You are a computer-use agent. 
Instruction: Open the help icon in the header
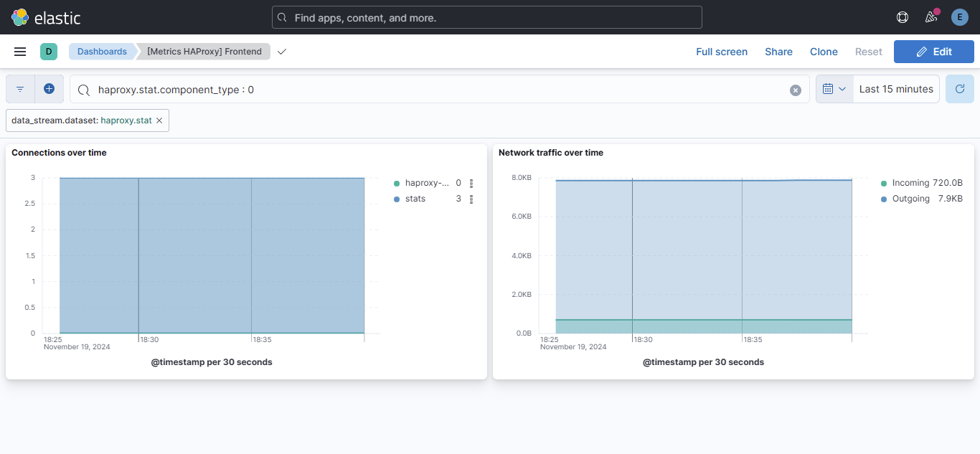pyautogui.click(x=902, y=16)
